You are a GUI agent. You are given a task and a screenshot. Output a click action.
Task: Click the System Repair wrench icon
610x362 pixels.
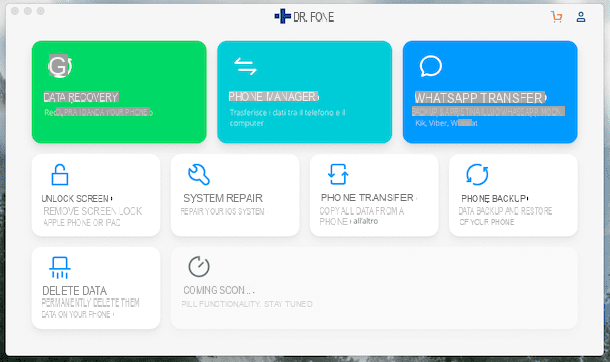point(199,175)
